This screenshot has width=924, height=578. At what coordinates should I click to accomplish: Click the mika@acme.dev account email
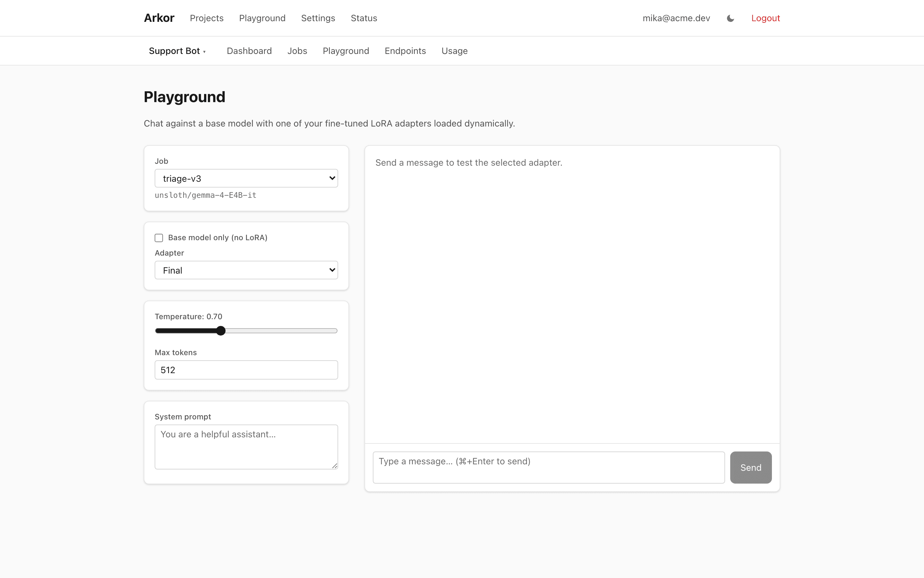[x=676, y=18]
